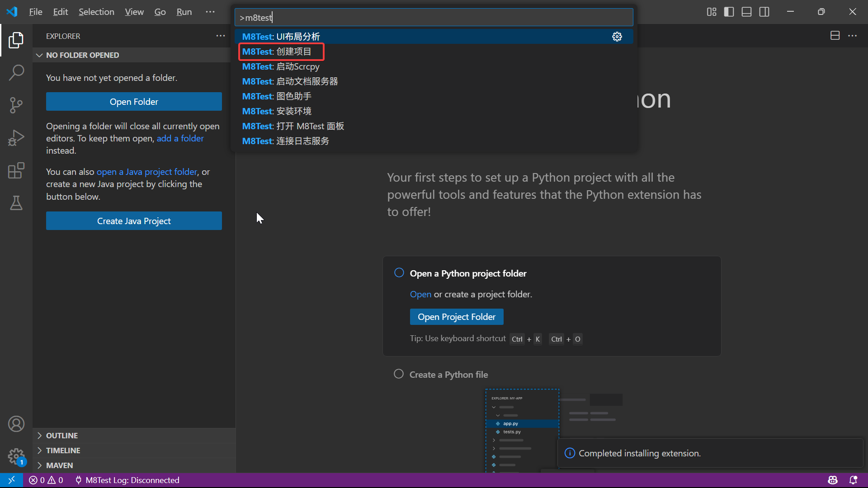Configure keybinding gear for UI布局分析 command
The image size is (868, 488).
tap(617, 37)
